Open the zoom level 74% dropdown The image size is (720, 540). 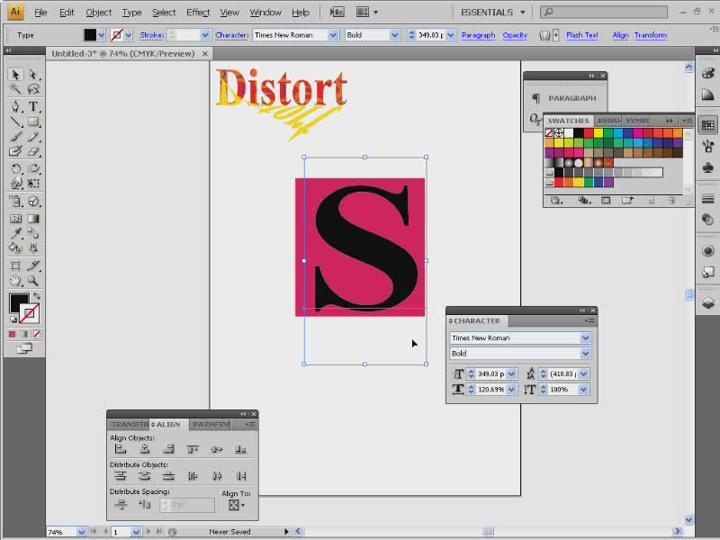point(81,532)
